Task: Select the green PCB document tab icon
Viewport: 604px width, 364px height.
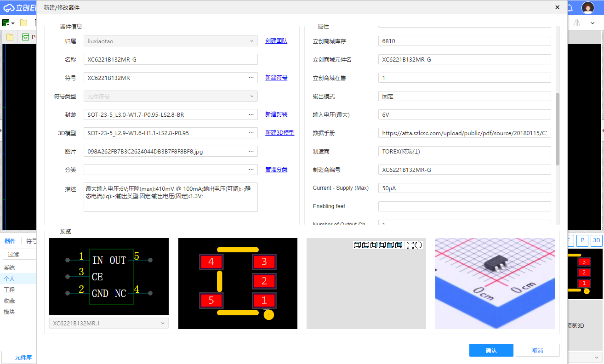Action: 25,37
